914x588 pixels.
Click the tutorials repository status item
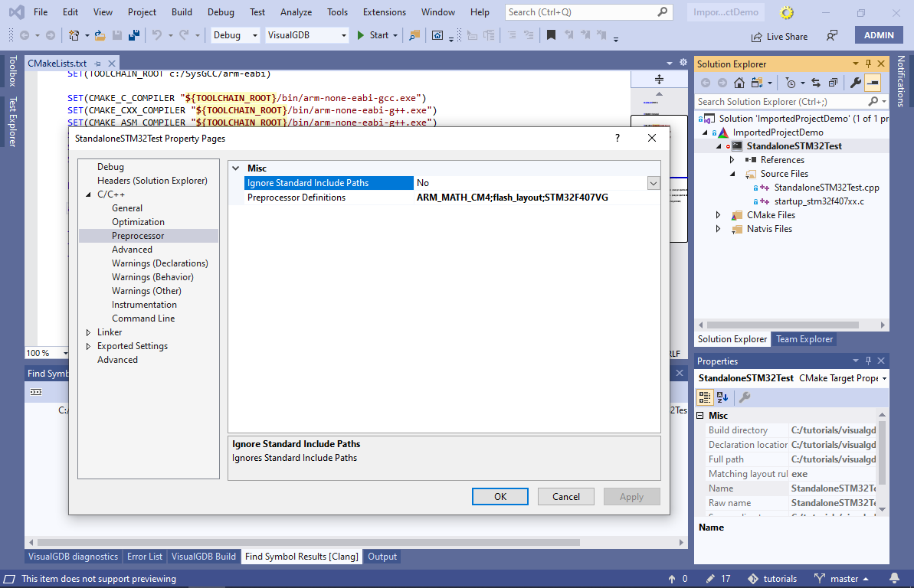coord(772,579)
